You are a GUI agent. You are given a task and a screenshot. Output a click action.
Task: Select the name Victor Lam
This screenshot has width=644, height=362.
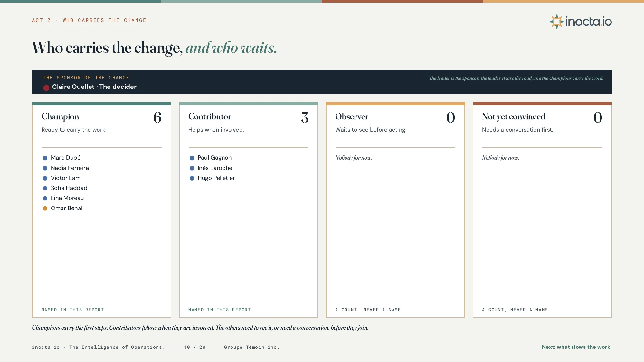pos(66,178)
